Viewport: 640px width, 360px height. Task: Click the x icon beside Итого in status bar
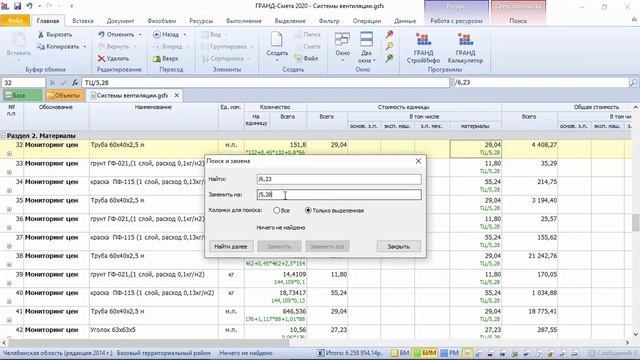pyautogui.click(x=320, y=353)
